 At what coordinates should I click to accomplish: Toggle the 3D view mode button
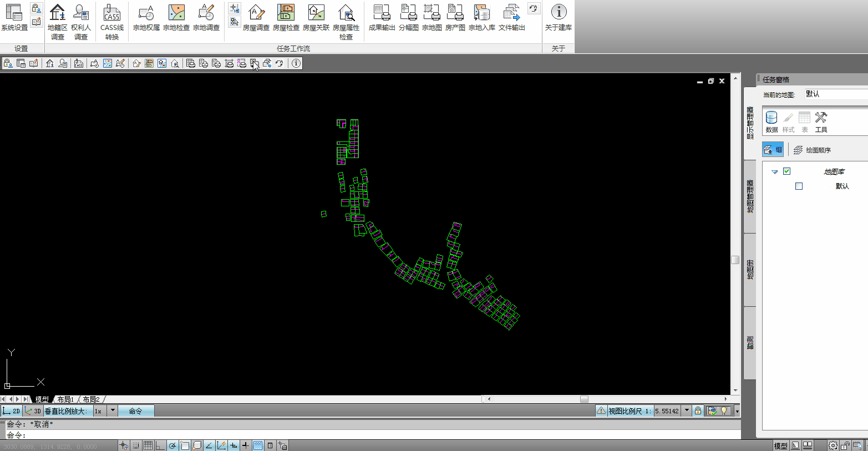[x=33, y=411]
